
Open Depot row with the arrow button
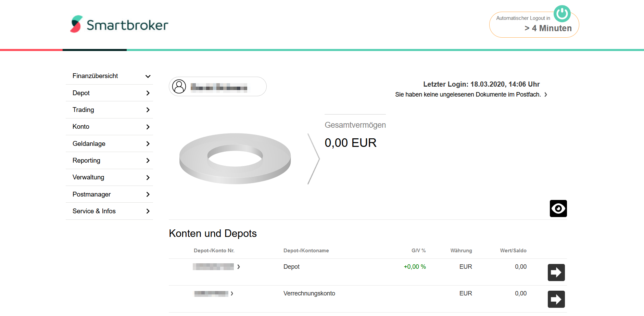pos(556,273)
